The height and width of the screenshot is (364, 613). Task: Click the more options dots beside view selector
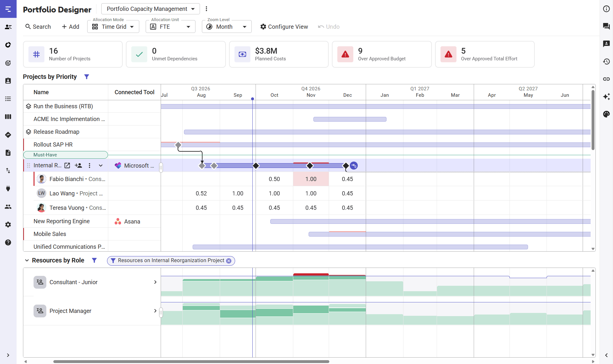tap(206, 9)
